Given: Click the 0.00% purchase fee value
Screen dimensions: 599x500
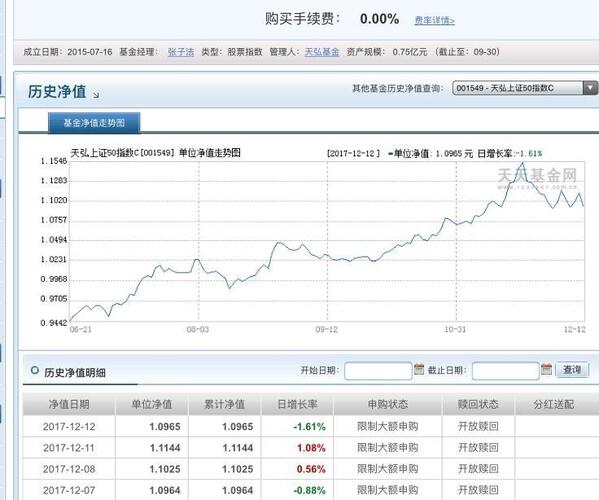Looking at the screenshot, I should click(x=379, y=19).
